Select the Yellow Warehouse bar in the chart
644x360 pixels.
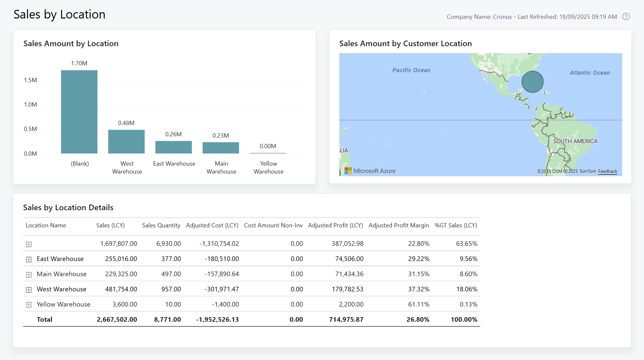268,153
